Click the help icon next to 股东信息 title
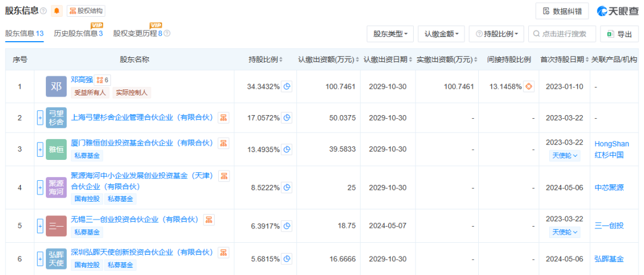Image resolution: width=644 pixels, height=275 pixels. point(44,11)
